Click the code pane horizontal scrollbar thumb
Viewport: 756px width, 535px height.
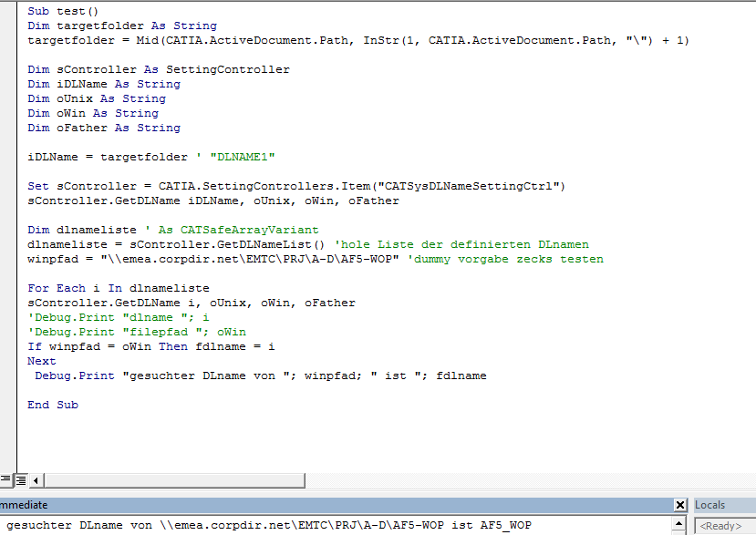(x=174, y=480)
